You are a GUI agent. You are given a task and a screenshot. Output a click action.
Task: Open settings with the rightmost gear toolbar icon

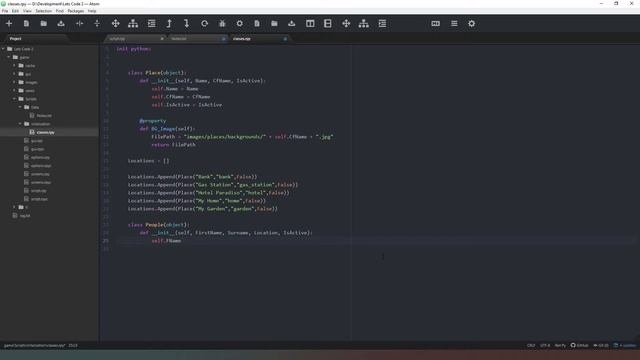471,24
